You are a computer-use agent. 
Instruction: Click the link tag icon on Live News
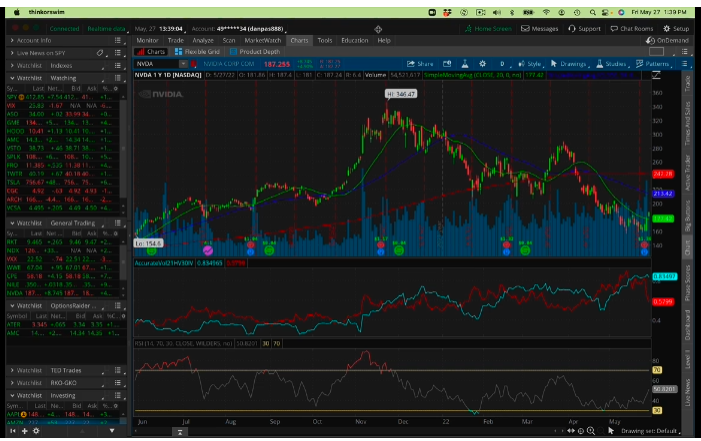[x=100, y=53]
